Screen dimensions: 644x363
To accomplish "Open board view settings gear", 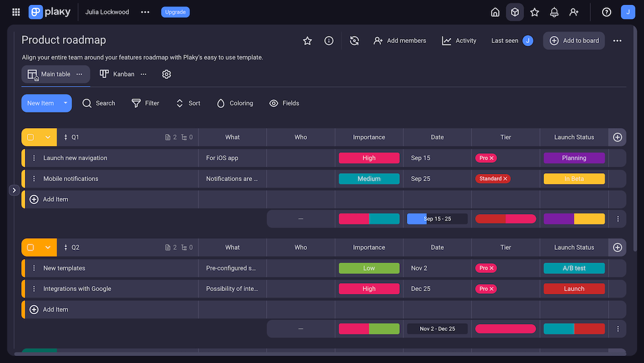I will [x=166, y=74].
